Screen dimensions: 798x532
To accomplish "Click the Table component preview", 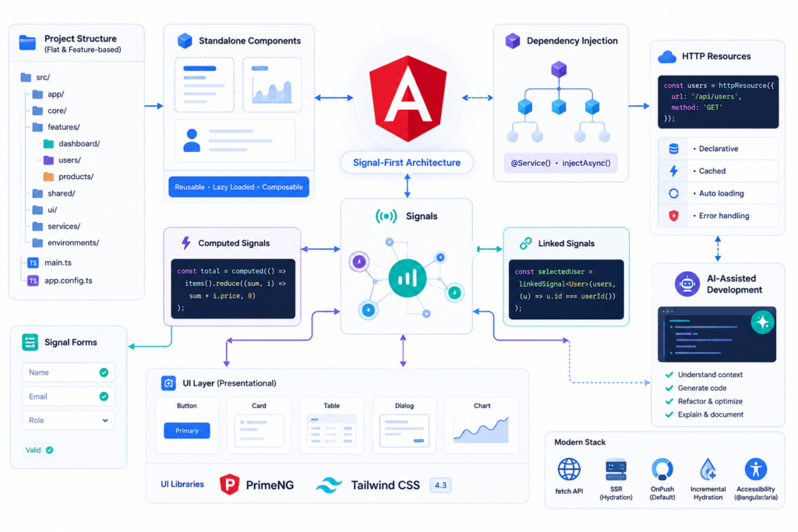I will tap(332, 426).
